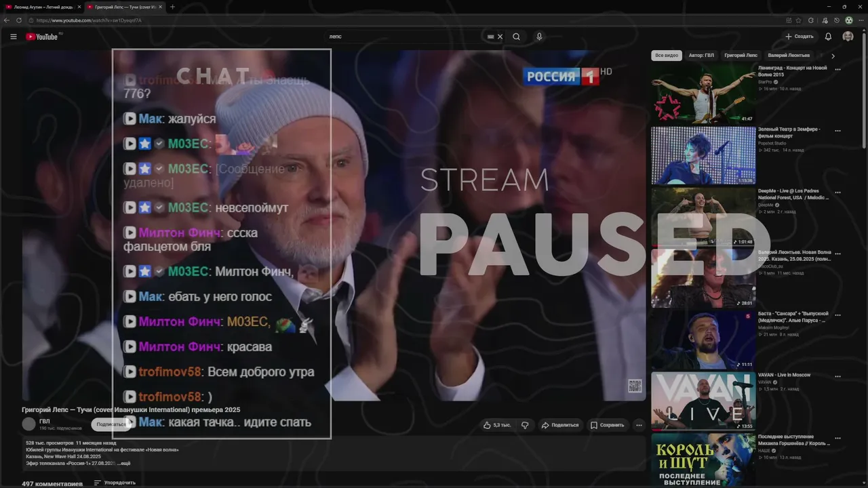Open the browser profile icon

[x=848, y=20]
